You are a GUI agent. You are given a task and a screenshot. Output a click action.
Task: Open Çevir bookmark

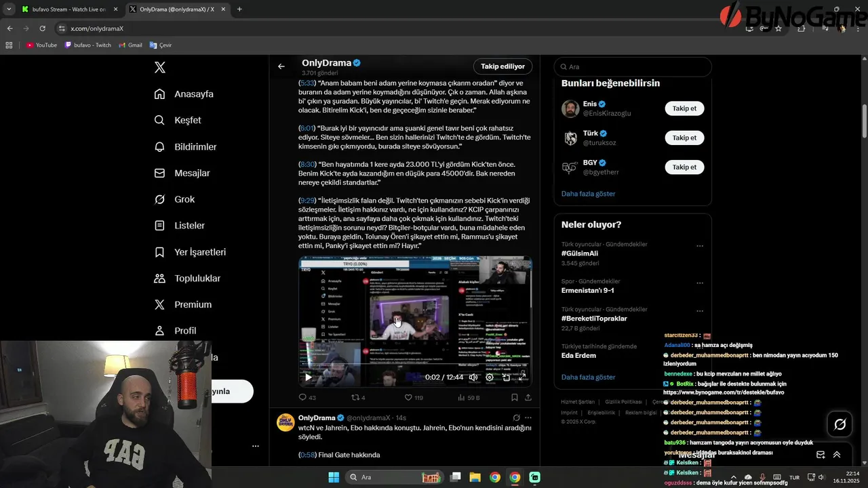pos(161,45)
